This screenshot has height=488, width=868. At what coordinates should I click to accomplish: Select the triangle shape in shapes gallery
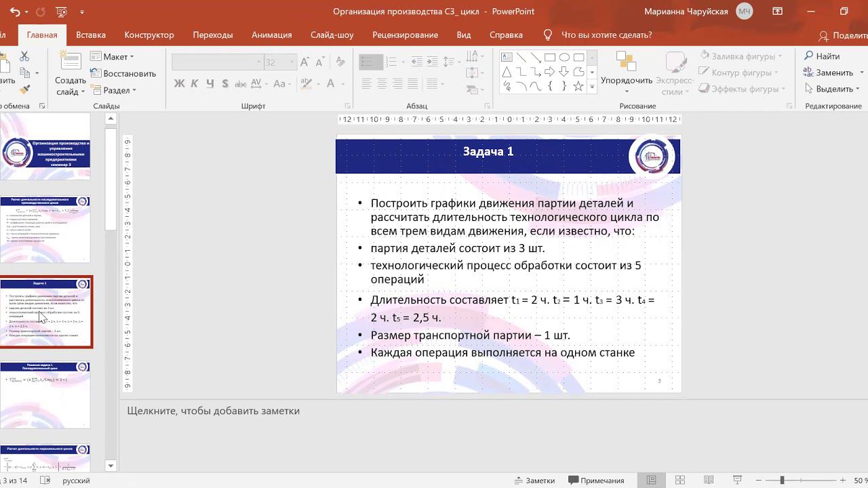click(x=507, y=72)
